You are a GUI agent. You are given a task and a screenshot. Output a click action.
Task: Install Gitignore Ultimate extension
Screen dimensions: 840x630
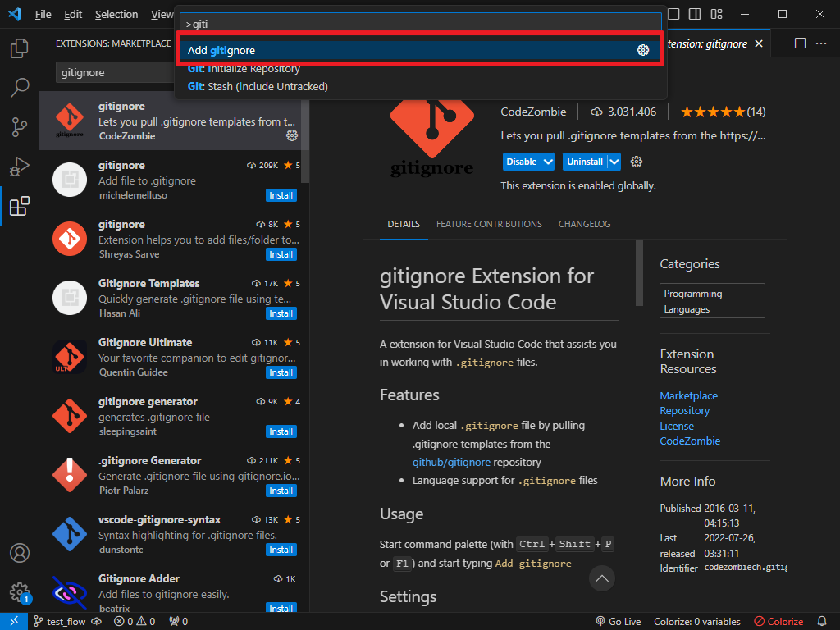click(281, 372)
